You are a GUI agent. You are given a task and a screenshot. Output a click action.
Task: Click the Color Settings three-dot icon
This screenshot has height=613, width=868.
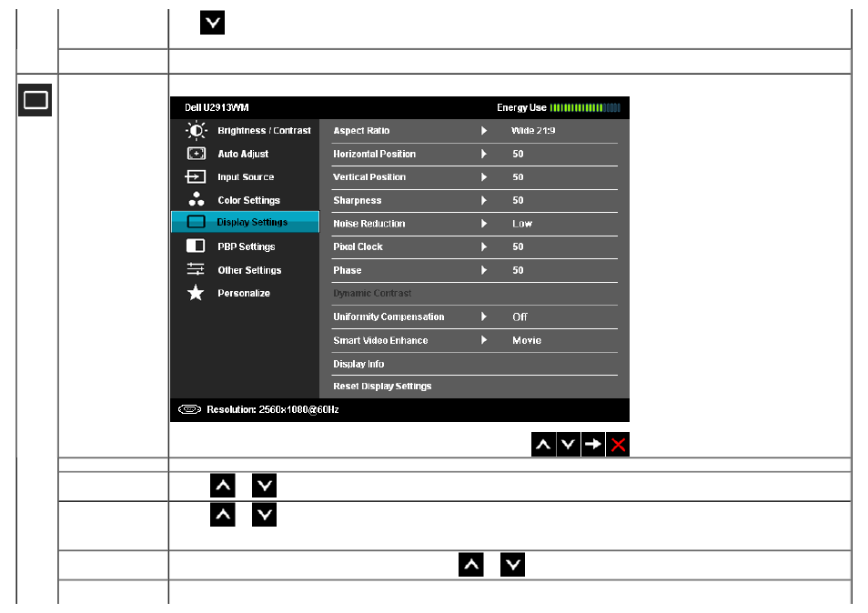[x=196, y=199]
